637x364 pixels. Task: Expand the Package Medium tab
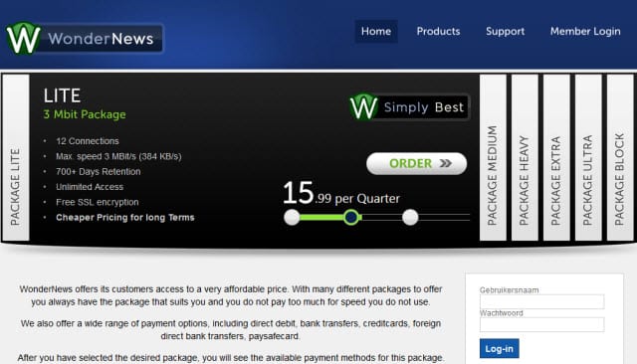(493, 157)
